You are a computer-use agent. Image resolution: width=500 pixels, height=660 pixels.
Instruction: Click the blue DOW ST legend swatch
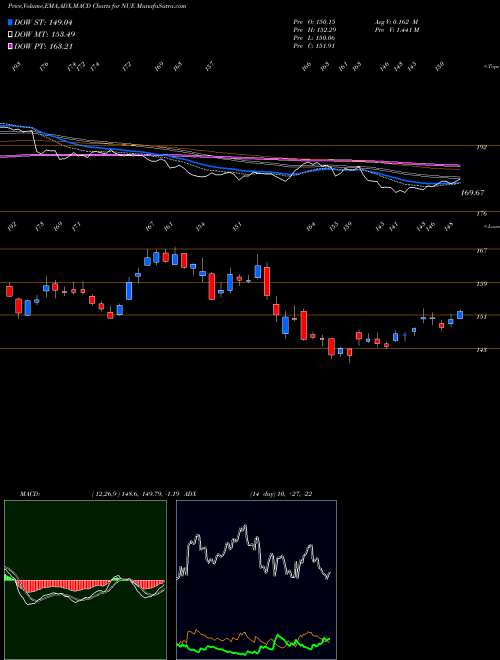click(11, 22)
